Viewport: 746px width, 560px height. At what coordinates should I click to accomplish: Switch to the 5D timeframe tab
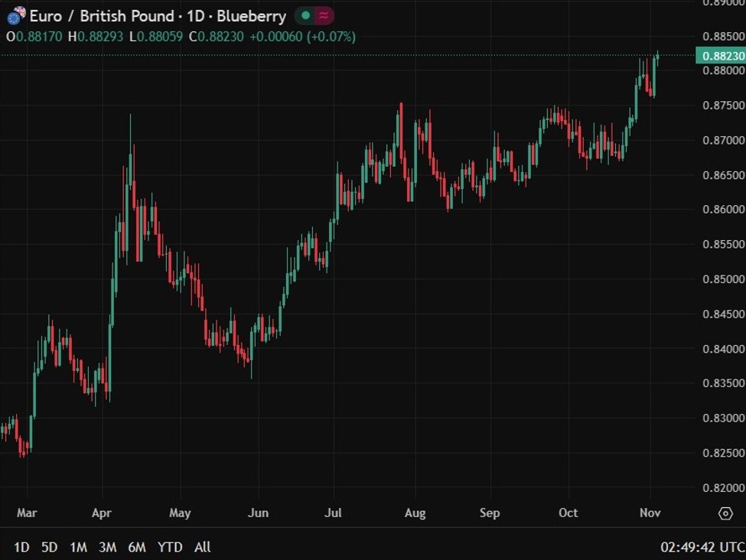click(50, 548)
